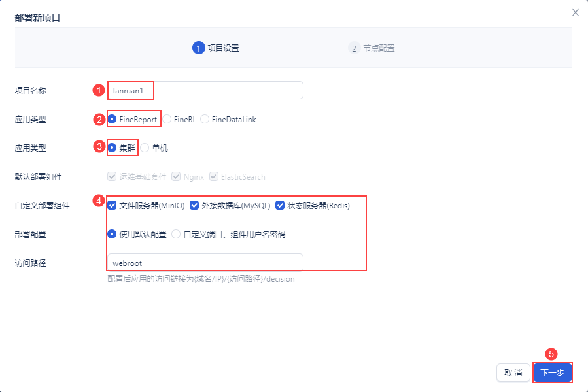588x392 pixels.
Task: Click the 项目名称 input field
Action: pyautogui.click(x=205, y=90)
